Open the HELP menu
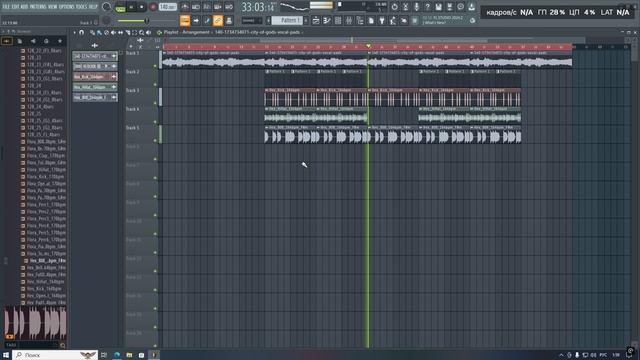Screen dimensions: 640x360 pos(93,7)
